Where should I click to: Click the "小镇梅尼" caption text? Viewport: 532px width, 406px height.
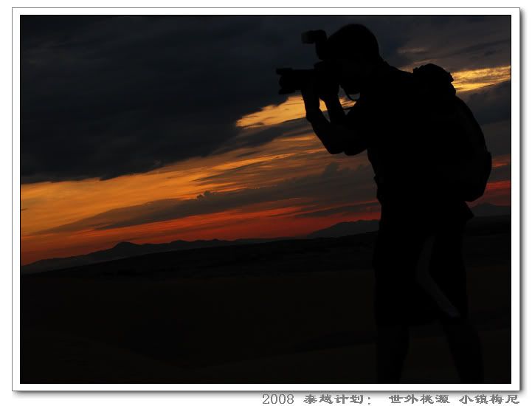click(x=488, y=399)
